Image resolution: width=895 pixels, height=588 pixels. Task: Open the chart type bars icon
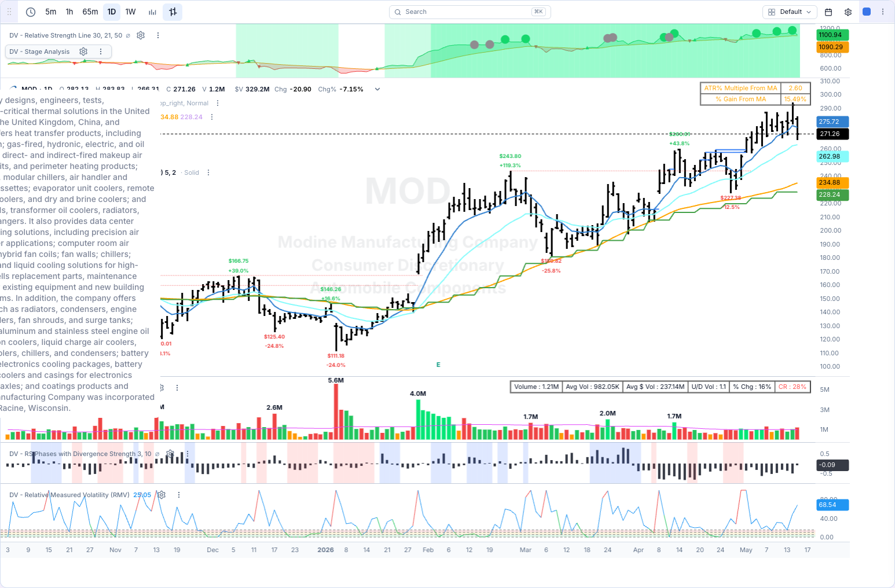(x=152, y=12)
